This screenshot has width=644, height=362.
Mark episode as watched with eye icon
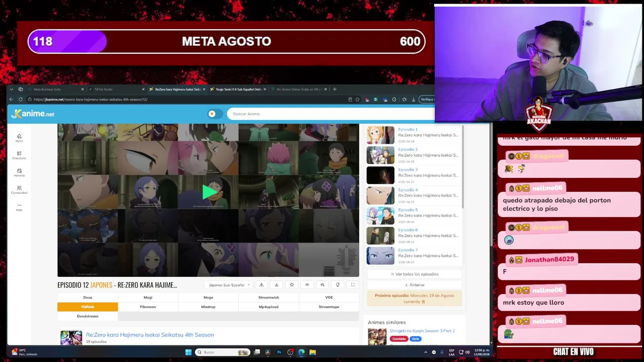[307, 285]
